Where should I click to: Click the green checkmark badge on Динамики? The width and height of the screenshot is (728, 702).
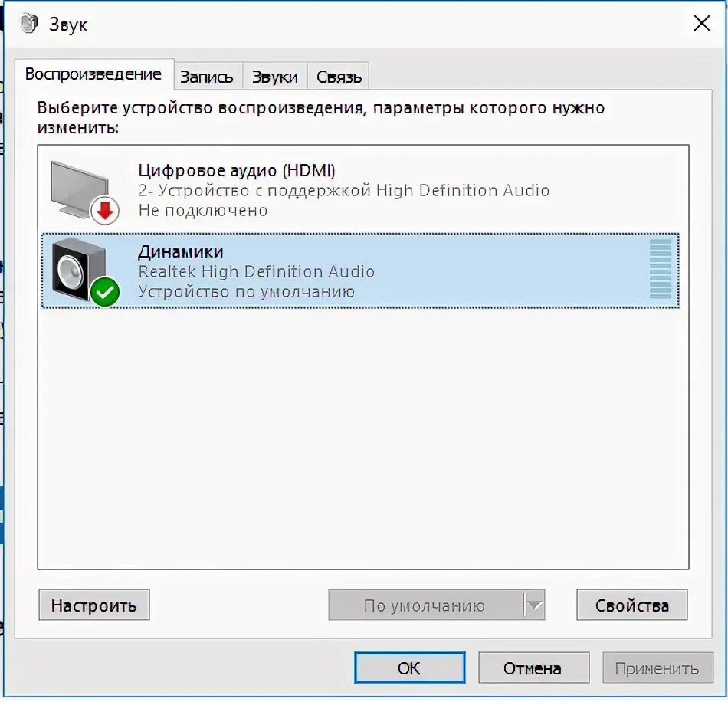click(x=105, y=292)
